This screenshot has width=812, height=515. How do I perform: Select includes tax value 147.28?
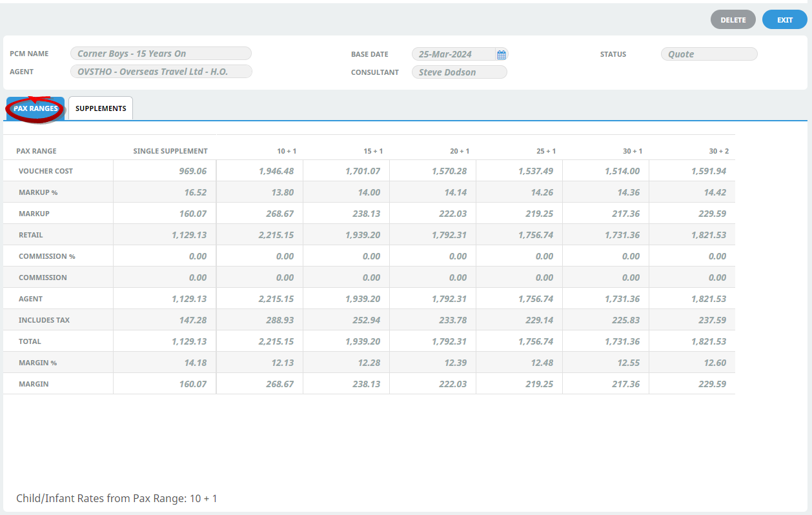tap(193, 320)
